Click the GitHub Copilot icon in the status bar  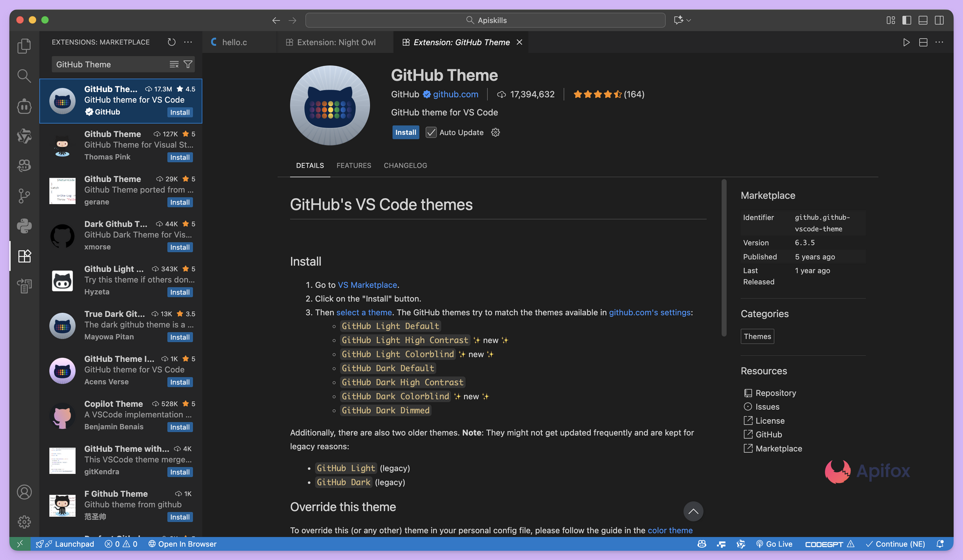(702, 544)
